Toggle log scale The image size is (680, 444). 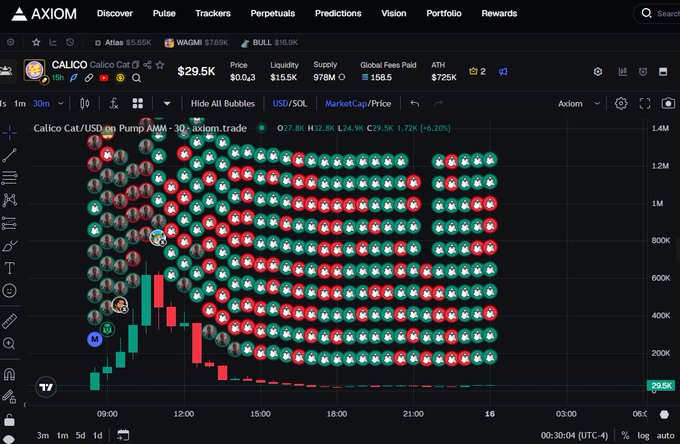click(643, 435)
